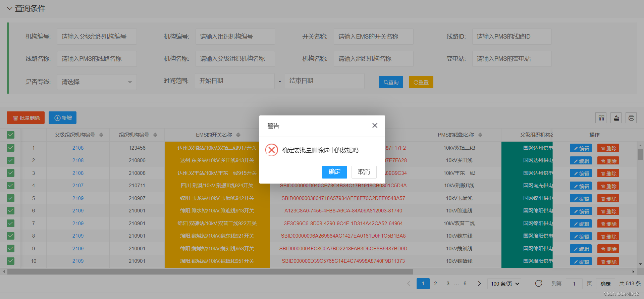Toggle the select-all header checkbox
Image resolution: width=644 pixels, height=299 pixels.
(10, 135)
